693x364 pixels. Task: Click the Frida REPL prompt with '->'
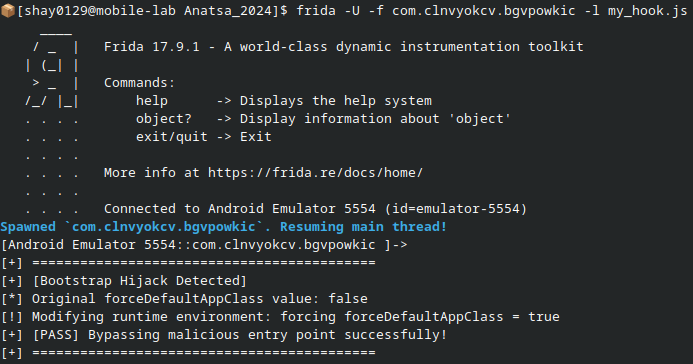(x=204, y=245)
